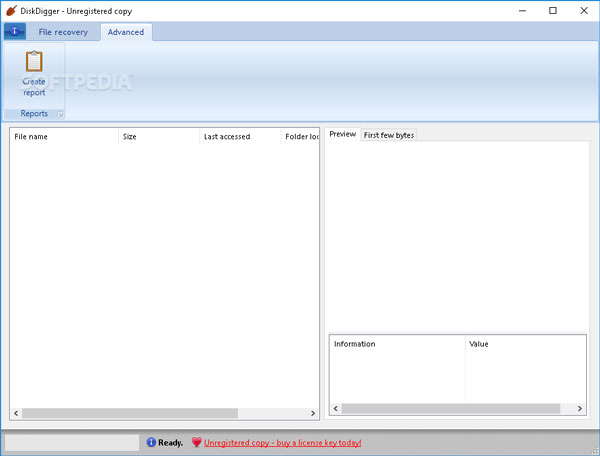Click the Folder location column header
The height and width of the screenshot is (456, 600).
pos(300,137)
